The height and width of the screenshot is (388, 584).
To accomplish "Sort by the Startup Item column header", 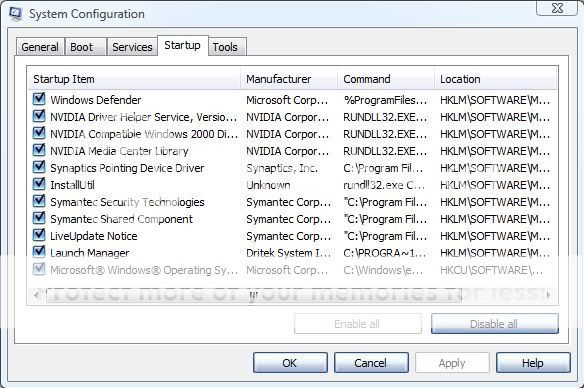I will 134,79.
